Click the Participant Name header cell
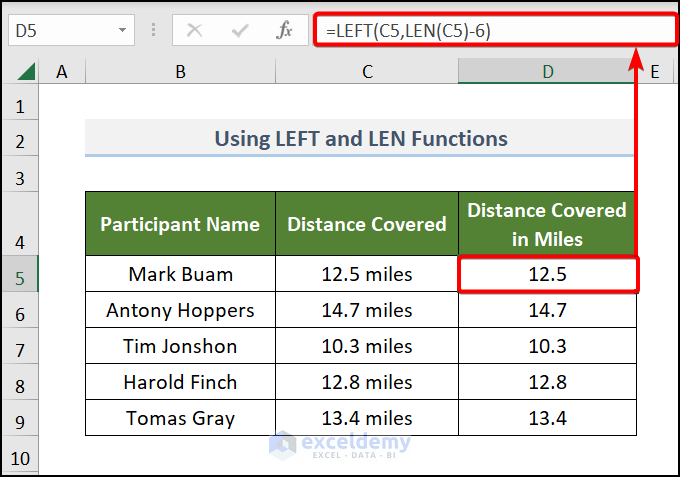The image size is (680, 477). click(x=180, y=224)
